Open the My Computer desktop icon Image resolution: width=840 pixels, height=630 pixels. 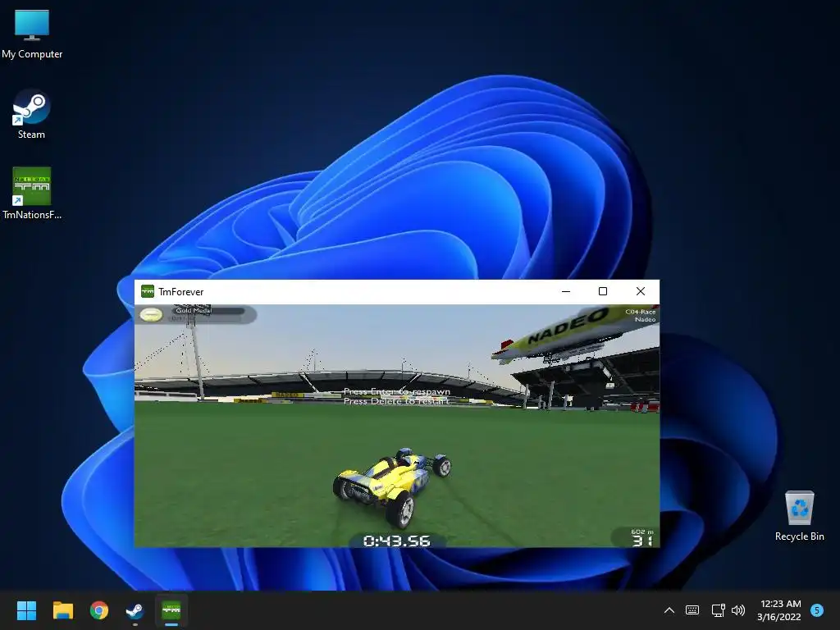click(32, 34)
